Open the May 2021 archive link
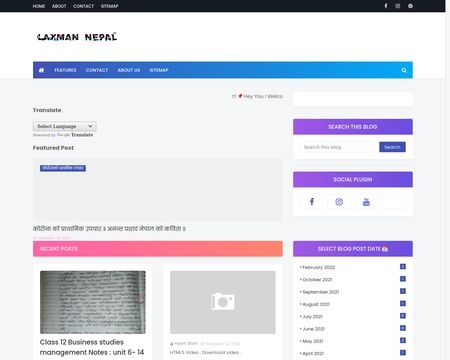 point(313,341)
